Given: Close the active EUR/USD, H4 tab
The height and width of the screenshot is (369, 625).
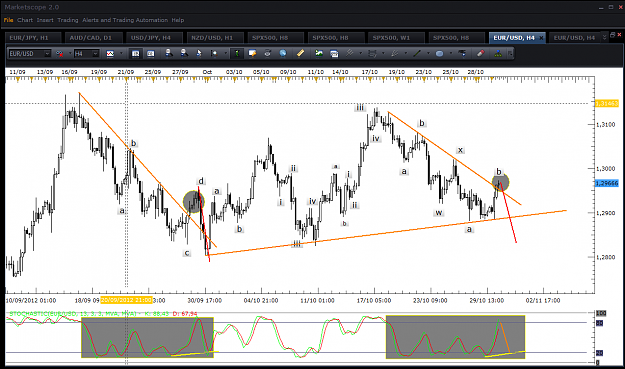Looking at the screenshot, I should tap(541, 38).
